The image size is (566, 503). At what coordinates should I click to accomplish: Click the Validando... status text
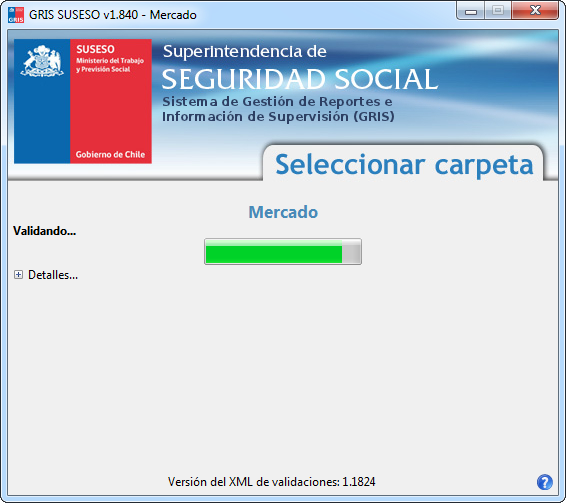(x=45, y=231)
